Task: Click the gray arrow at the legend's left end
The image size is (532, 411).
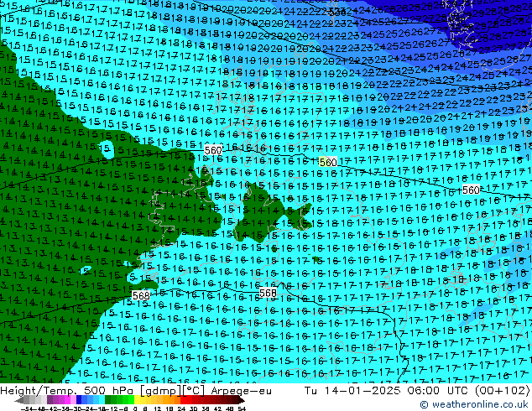Action: coord(19,400)
